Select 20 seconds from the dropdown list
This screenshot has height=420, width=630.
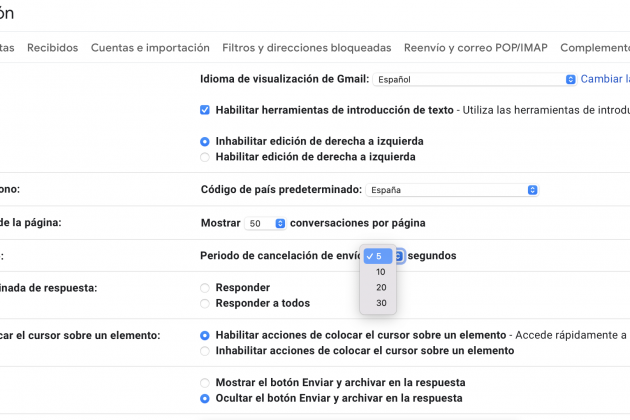380,288
